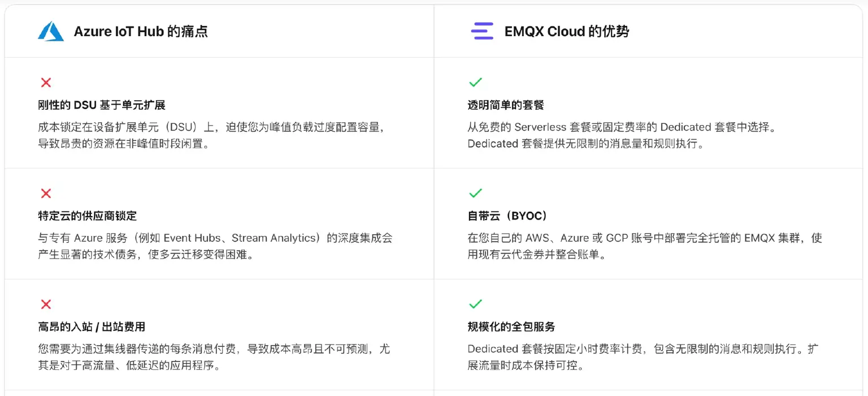
Task: Click the 规模化的全包服务 heading
Action: [x=511, y=327]
